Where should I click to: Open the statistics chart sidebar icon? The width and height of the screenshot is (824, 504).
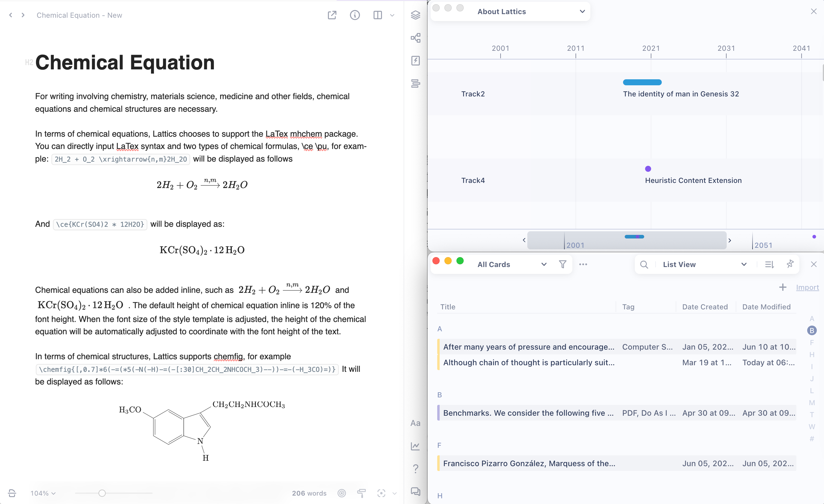coord(415,446)
